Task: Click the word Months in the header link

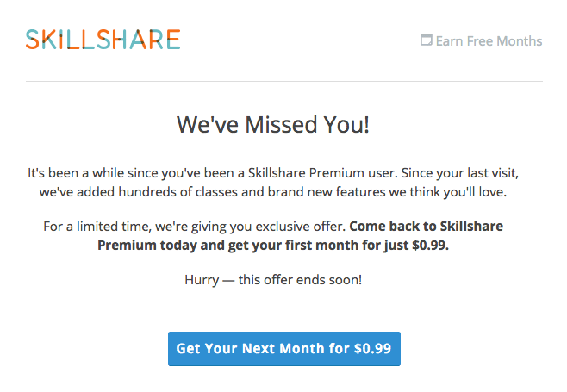Action: [520, 40]
